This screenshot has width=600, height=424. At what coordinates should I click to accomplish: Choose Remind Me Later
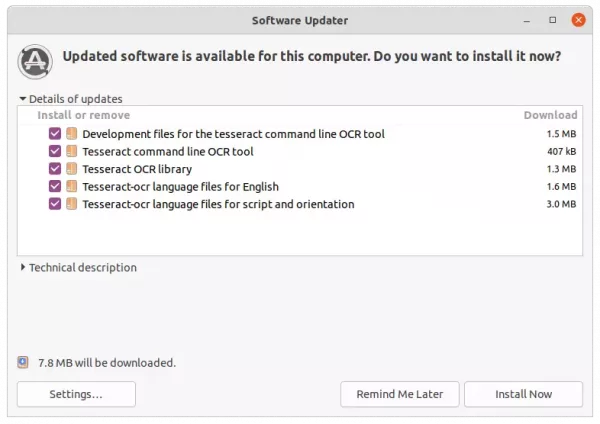point(399,394)
